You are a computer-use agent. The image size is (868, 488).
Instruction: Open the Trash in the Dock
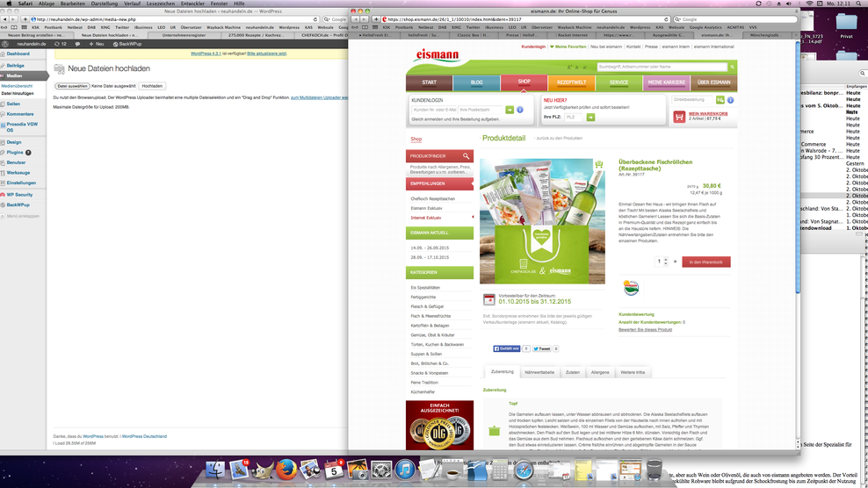pyautogui.click(x=655, y=470)
